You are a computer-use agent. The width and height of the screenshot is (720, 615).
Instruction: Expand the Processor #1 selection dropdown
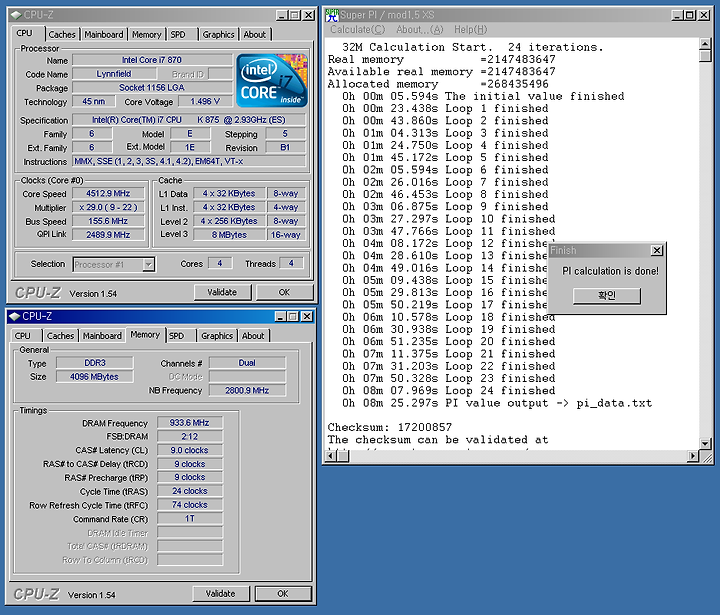[x=148, y=265]
